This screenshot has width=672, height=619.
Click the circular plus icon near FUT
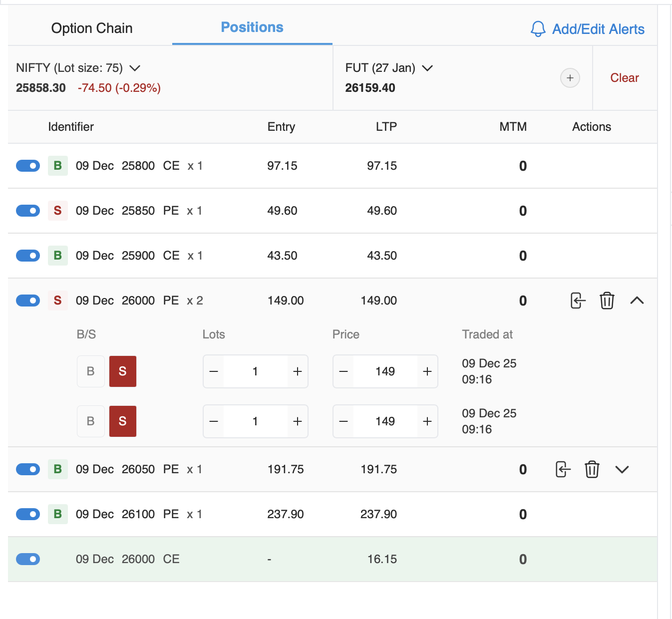click(570, 78)
